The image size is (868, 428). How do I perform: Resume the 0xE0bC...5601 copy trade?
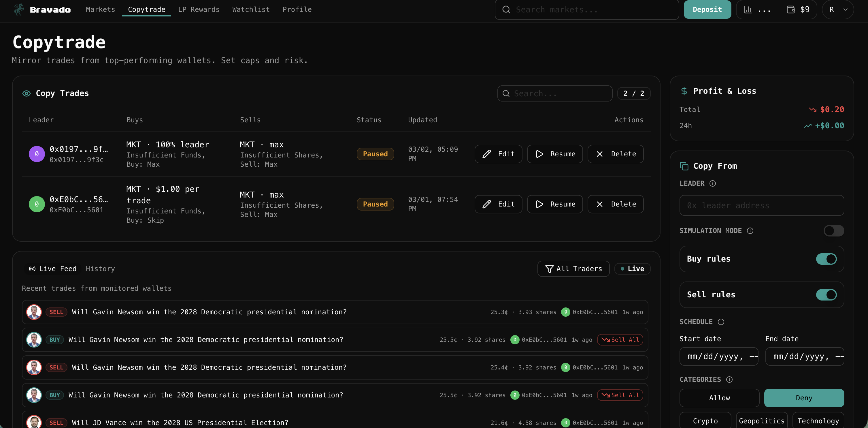pos(555,204)
